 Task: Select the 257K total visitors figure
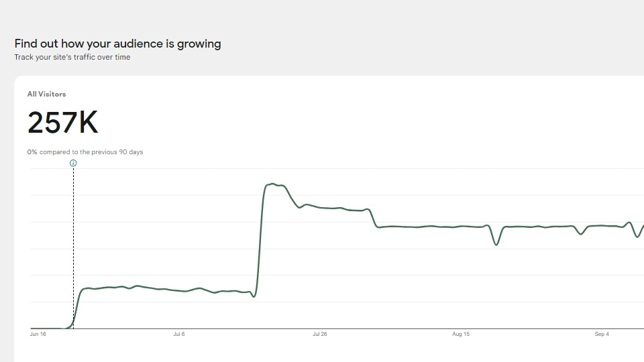pyautogui.click(x=62, y=123)
